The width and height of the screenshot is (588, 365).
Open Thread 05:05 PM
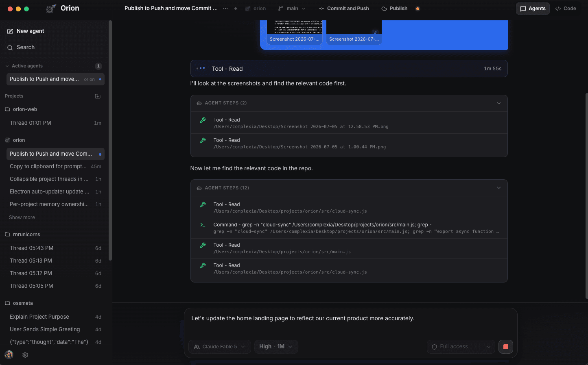click(x=55, y=286)
